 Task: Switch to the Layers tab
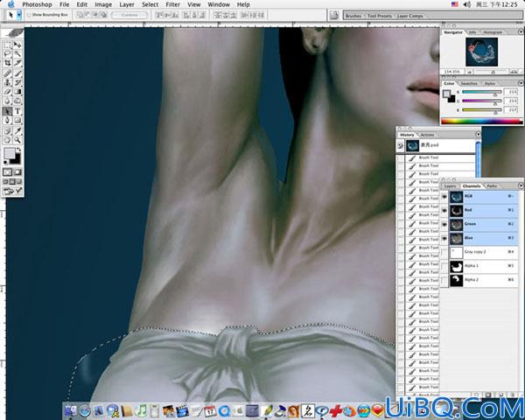[450, 185]
